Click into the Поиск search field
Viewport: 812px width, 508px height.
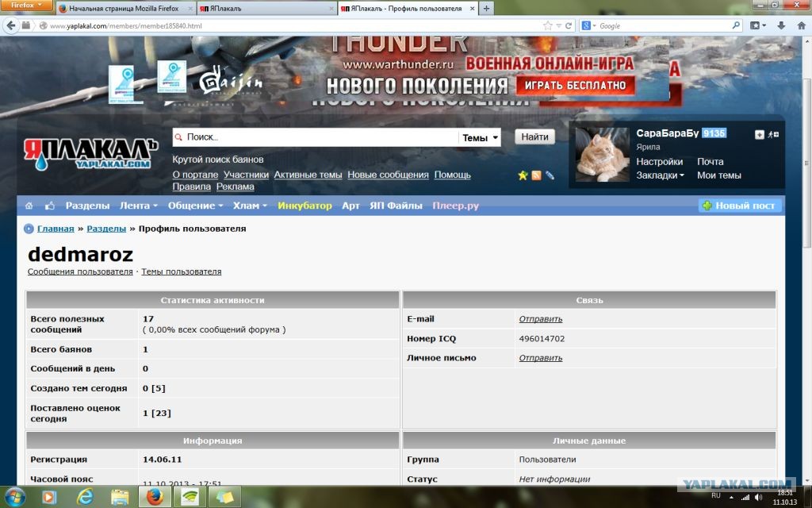coord(316,137)
